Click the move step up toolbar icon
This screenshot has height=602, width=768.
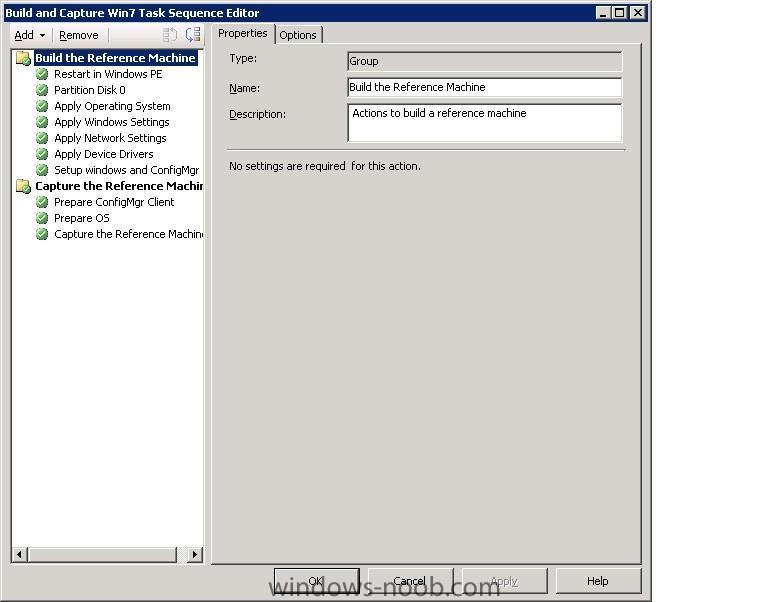pos(169,35)
